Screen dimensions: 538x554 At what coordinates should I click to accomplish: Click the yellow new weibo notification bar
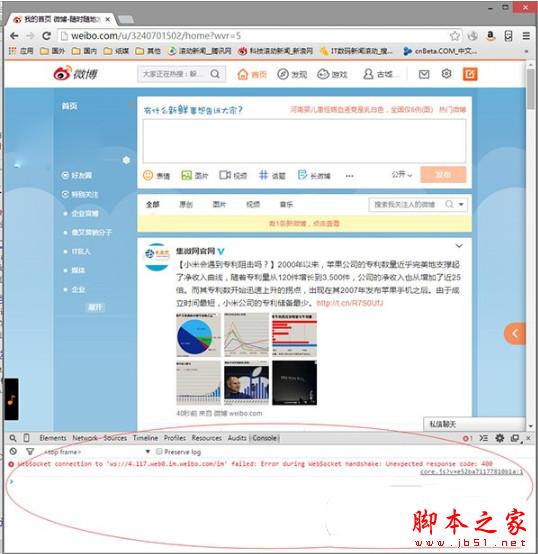coord(304,223)
